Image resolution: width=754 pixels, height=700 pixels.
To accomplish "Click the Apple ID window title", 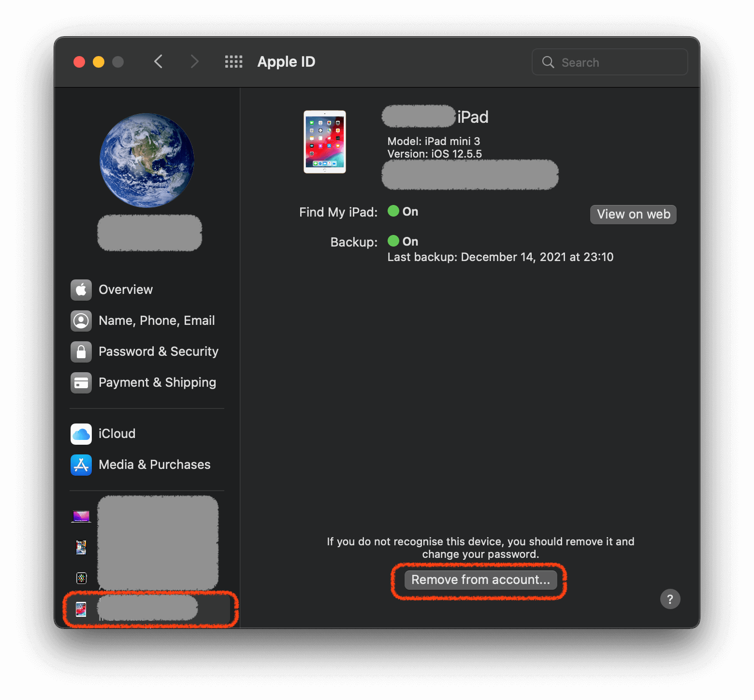I will pyautogui.click(x=286, y=62).
